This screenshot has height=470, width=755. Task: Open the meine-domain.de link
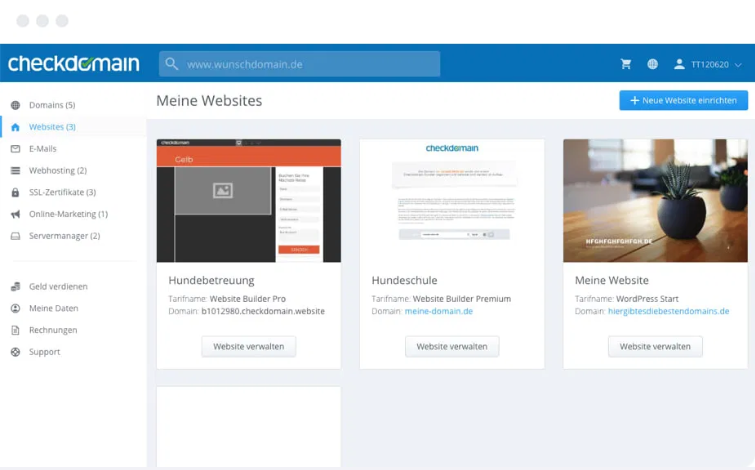(439, 311)
